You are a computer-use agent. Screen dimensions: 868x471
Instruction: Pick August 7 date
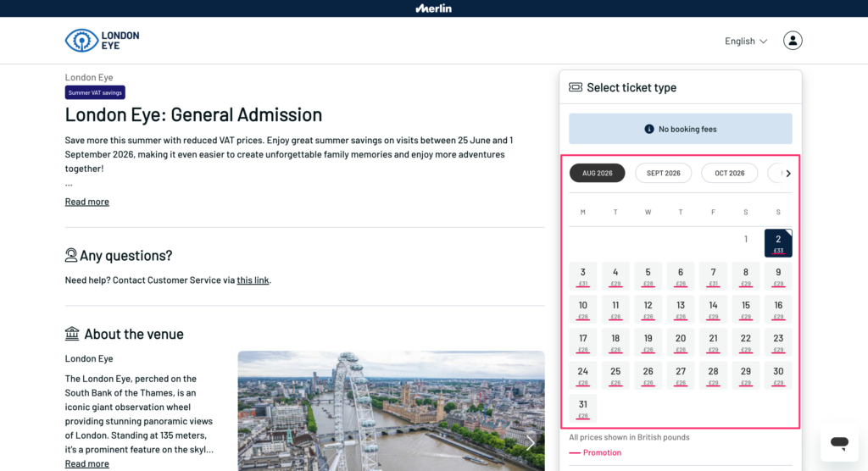click(x=713, y=276)
